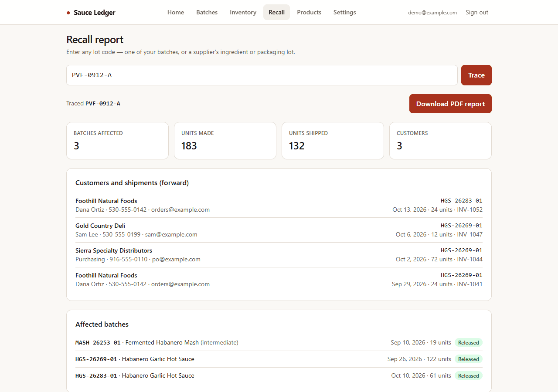The image size is (558, 392).
Task: Click batch code HGS-26283-01 in the shipments list
Action: pyautogui.click(x=462, y=201)
